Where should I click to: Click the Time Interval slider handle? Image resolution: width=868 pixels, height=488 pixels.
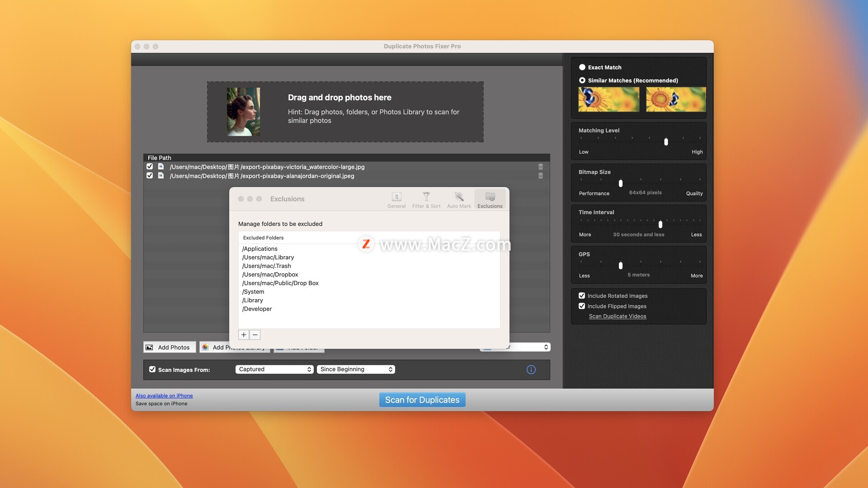pyautogui.click(x=660, y=225)
